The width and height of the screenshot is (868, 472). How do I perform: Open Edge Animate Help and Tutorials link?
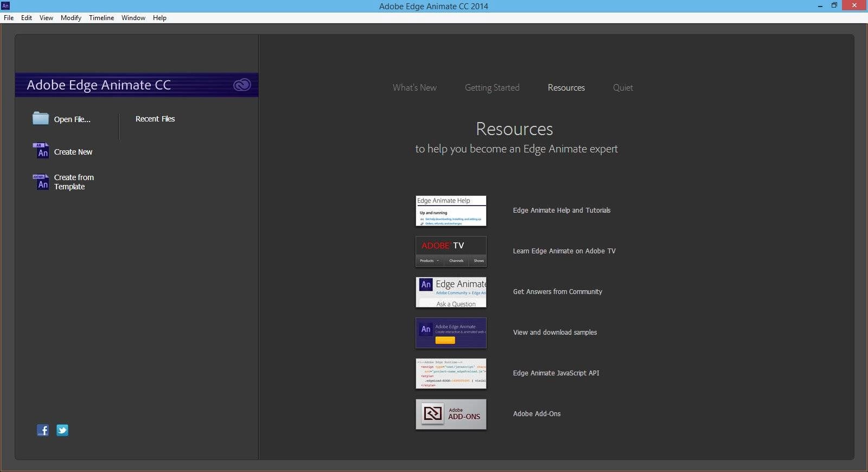[561, 211]
